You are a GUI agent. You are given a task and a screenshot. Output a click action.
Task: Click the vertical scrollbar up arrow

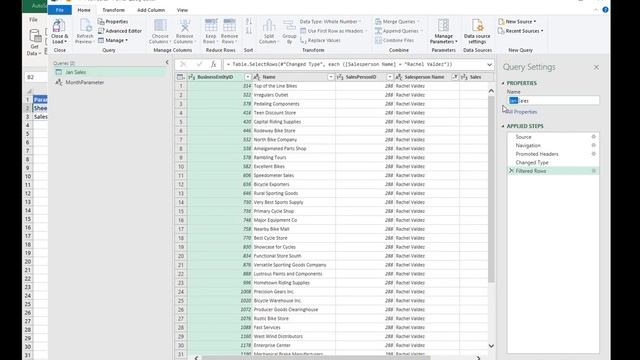pos(491,91)
